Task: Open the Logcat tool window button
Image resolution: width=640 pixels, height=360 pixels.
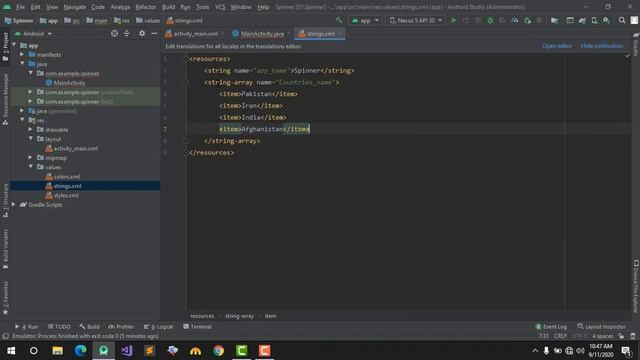Action: (159, 327)
